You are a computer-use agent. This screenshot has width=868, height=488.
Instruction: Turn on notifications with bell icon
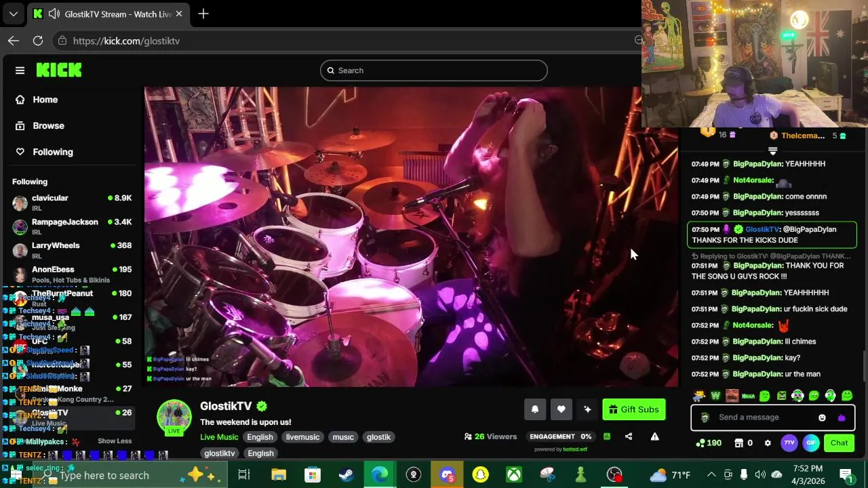pyautogui.click(x=535, y=409)
